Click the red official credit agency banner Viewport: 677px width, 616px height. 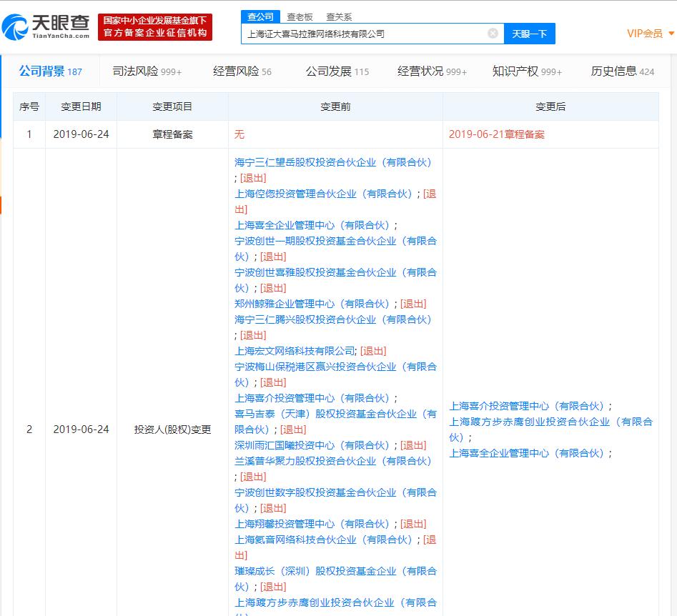[155, 27]
